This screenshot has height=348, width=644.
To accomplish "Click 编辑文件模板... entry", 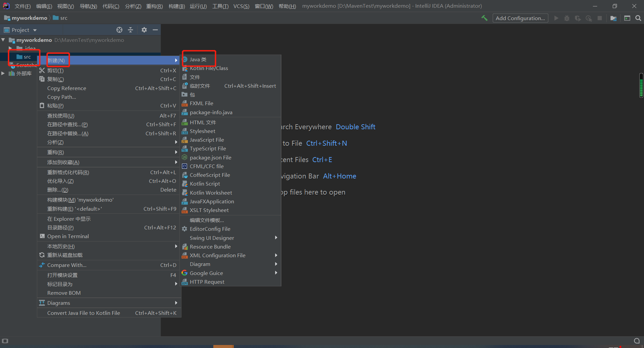I will click(231, 220).
